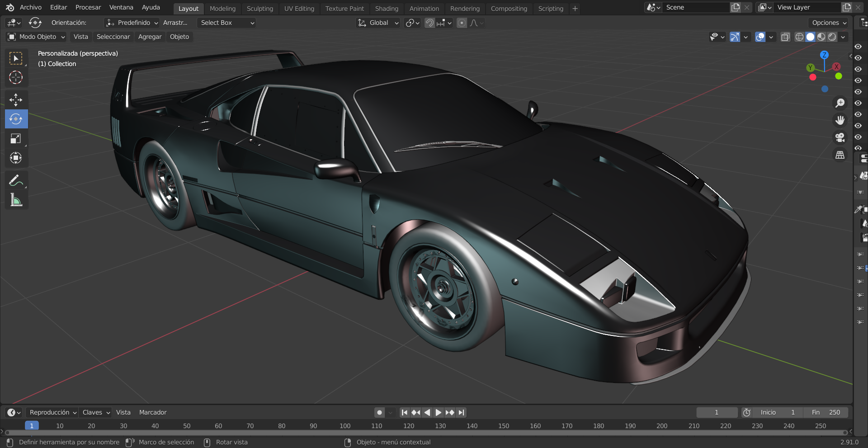868x448 pixels.
Task: Expand the shading options dropdown arrow
Action: pos(843,37)
